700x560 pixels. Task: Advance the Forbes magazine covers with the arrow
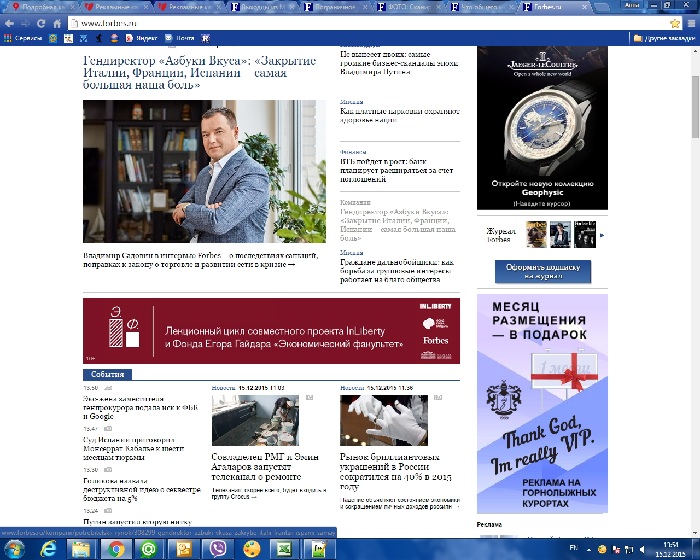click(600, 235)
